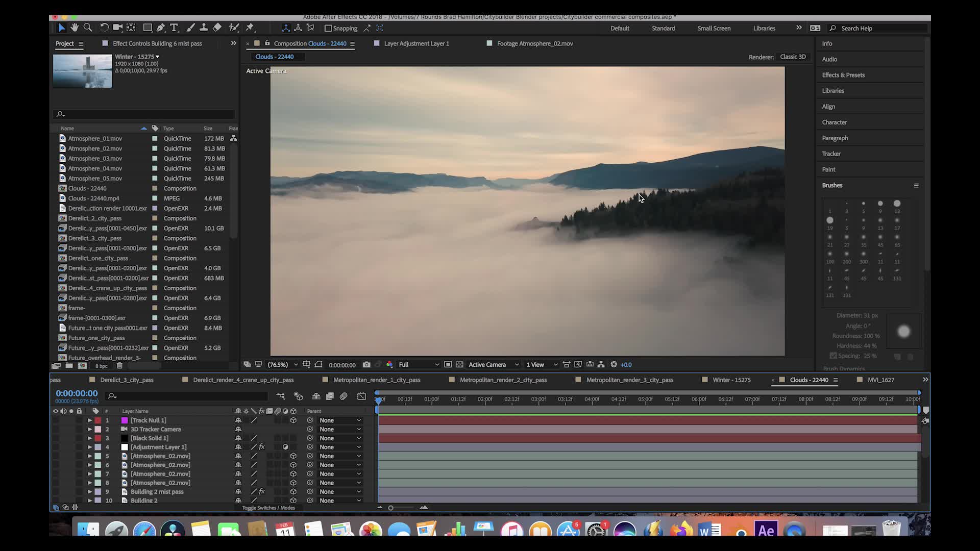Activate the Zoom tool
The height and width of the screenshot is (551, 980).
pos(88,28)
